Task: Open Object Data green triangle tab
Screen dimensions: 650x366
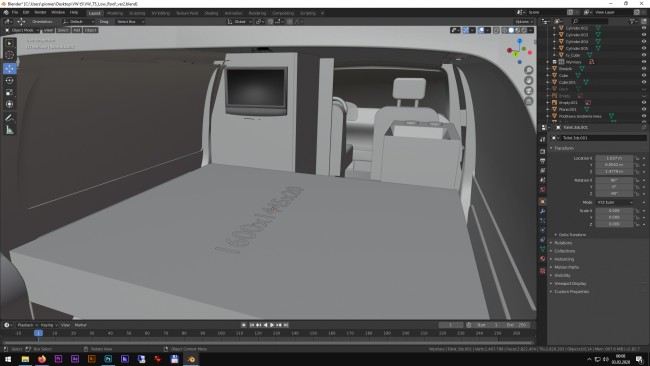Action: click(x=543, y=249)
